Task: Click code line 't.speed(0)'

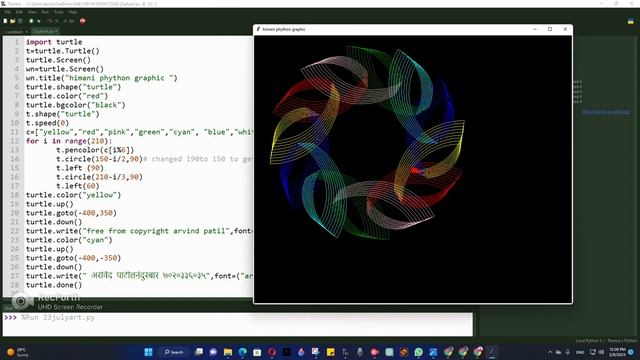Action: click(x=47, y=123)
